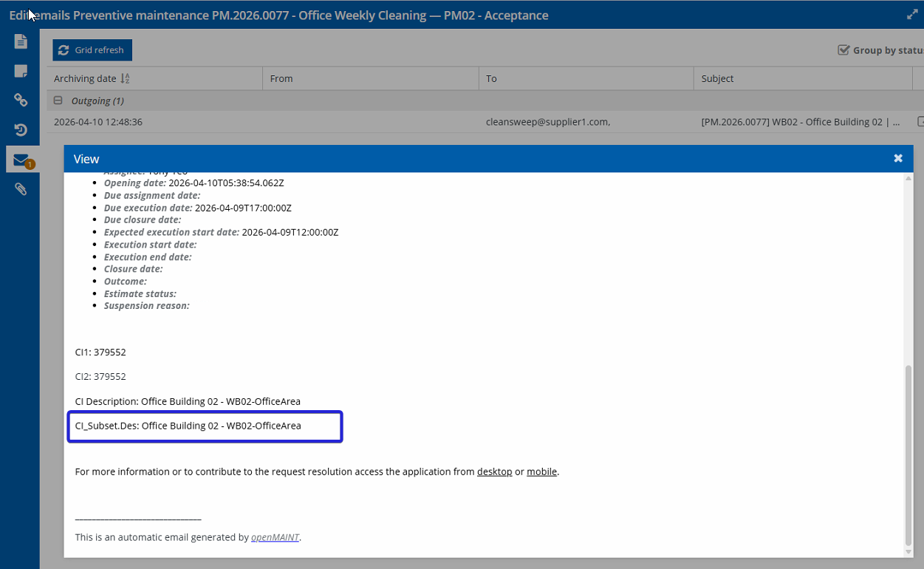This screenshot has height=569, width=924.
Task: Open the openMAINT link in footer
Action: (x=275, y=537)
